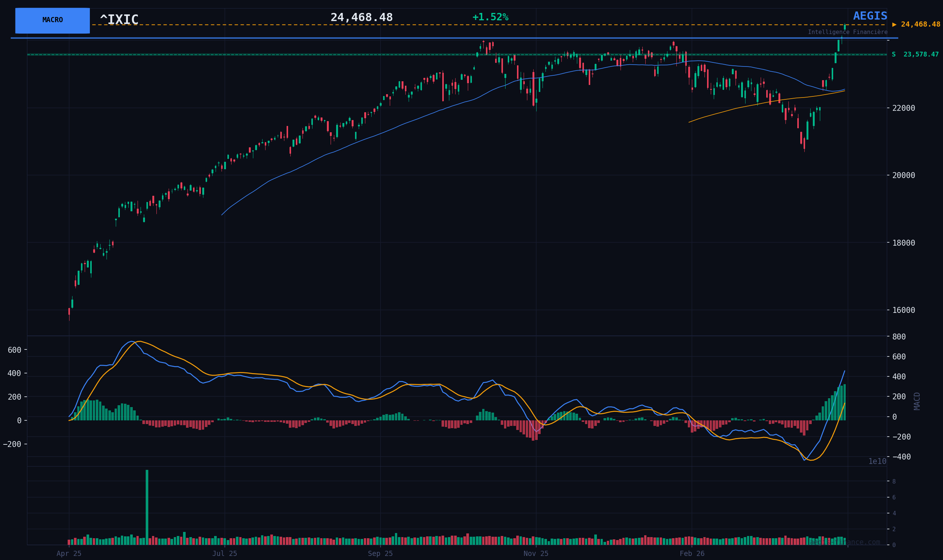Viewport: 943px width, 560px height.
Task: Click the Sep 25 date axis label
Action: (x=380, y=554)
